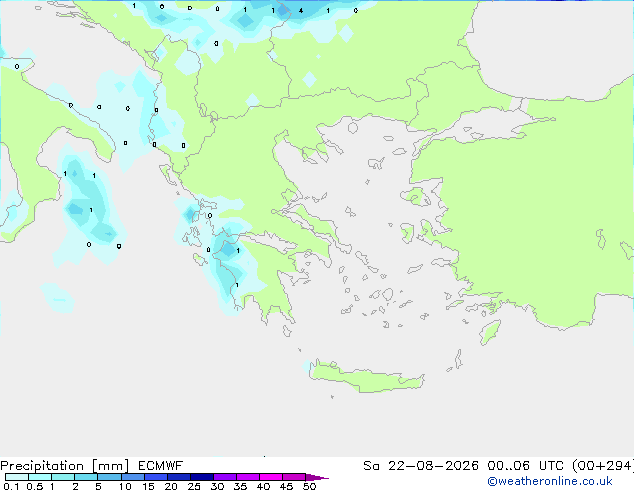Click the legend label "35"
Screen dimensions: 634x490
pyautogui.click(x=240, y=486)
